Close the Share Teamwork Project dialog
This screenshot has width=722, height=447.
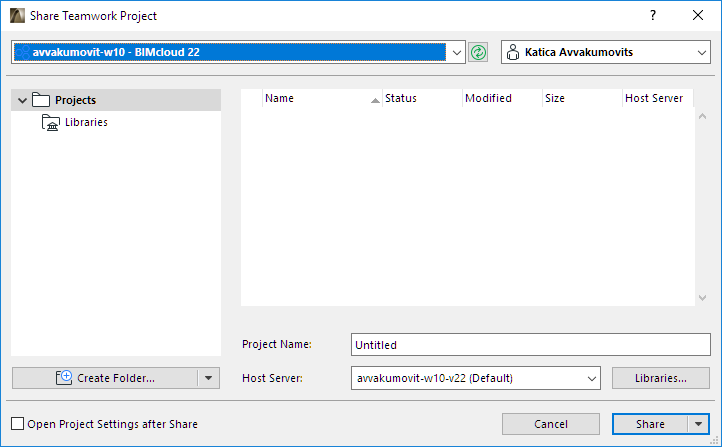[698, 15]
